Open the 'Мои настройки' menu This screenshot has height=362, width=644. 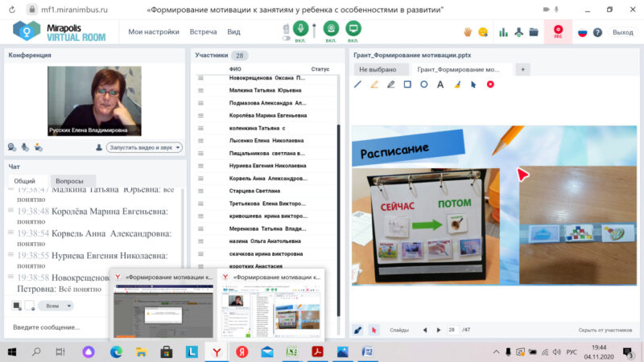tap(154, 32)
